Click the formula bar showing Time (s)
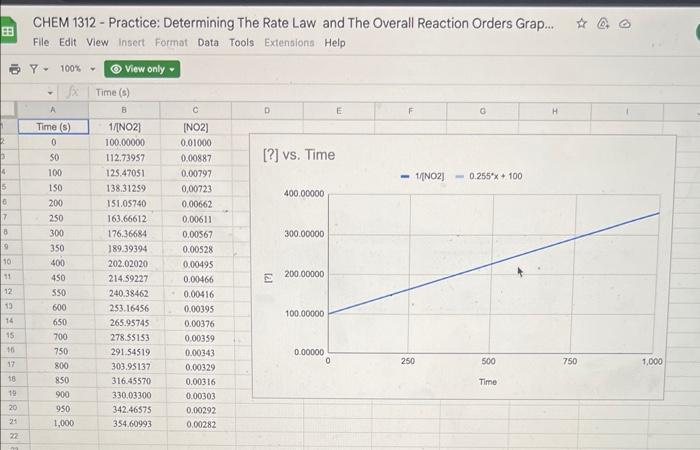Screen dimensions: 700x450 click(112, 92)
